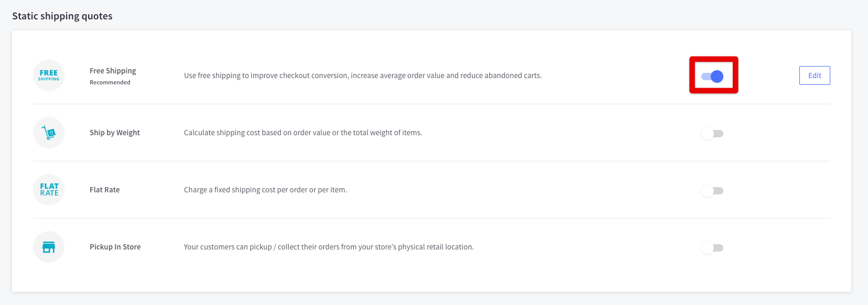Screen dimensions: 868x305
Task: Click the Flat Rate round icon
Action: pos(49,190)
